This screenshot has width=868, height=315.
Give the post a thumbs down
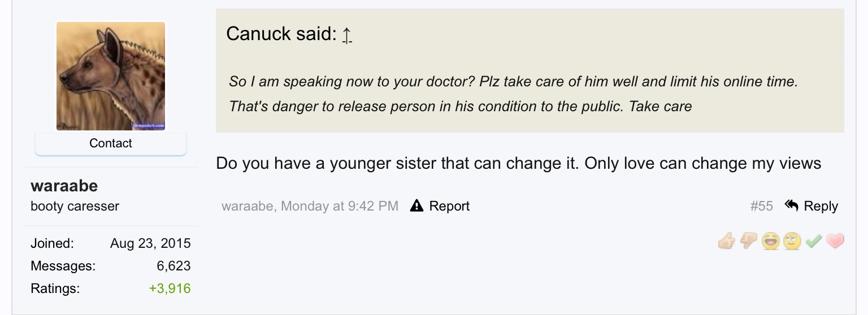pyautogui.click(x=748, y=242)
